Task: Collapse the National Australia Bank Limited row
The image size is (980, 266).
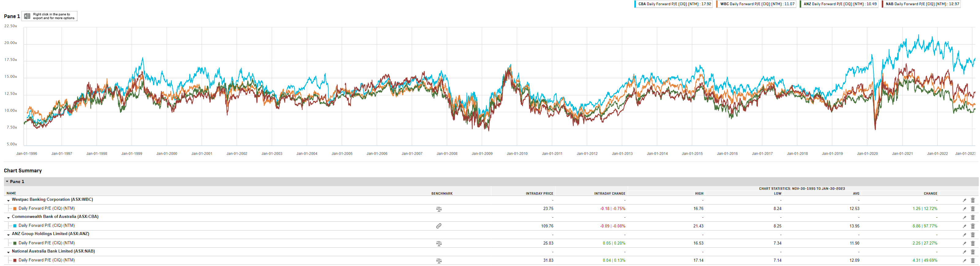Action: [8, 252]
